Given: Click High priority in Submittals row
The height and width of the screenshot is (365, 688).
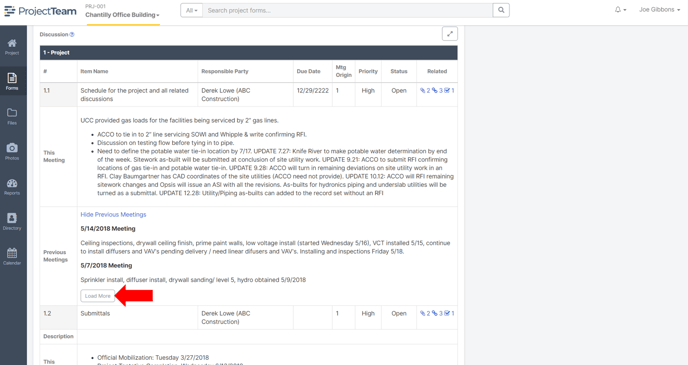Looking at the screenshot, I should 368,313.
